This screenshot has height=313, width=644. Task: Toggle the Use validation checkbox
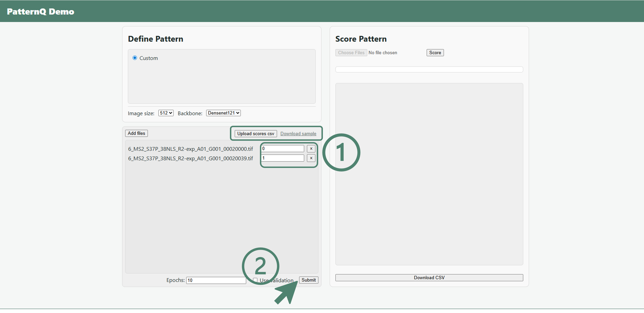(255, 280)
